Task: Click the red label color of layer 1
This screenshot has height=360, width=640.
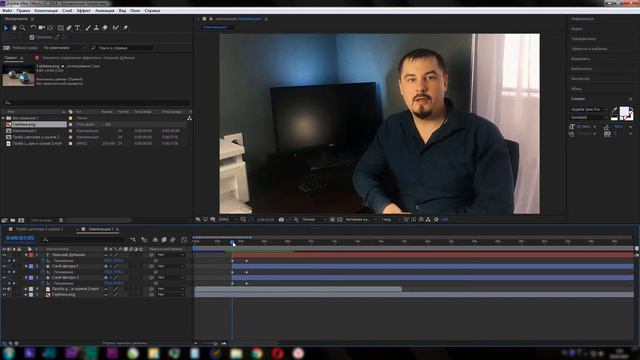Action: coord(31,255)
